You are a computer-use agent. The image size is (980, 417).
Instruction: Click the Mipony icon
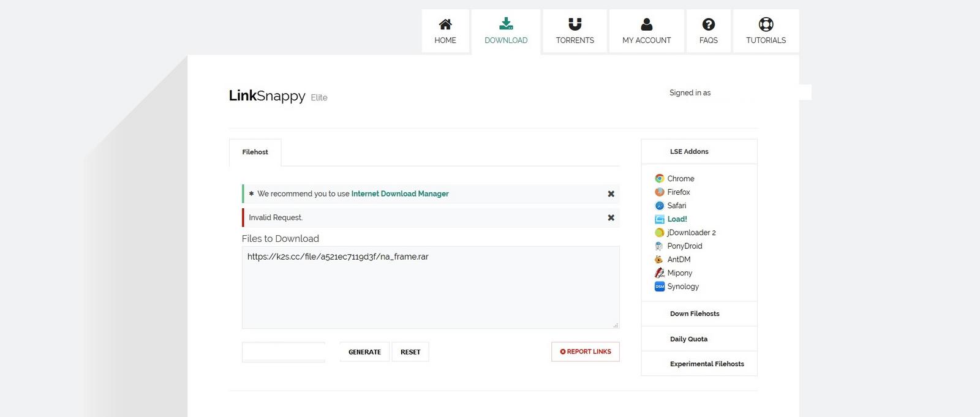[x=660, y=272]
